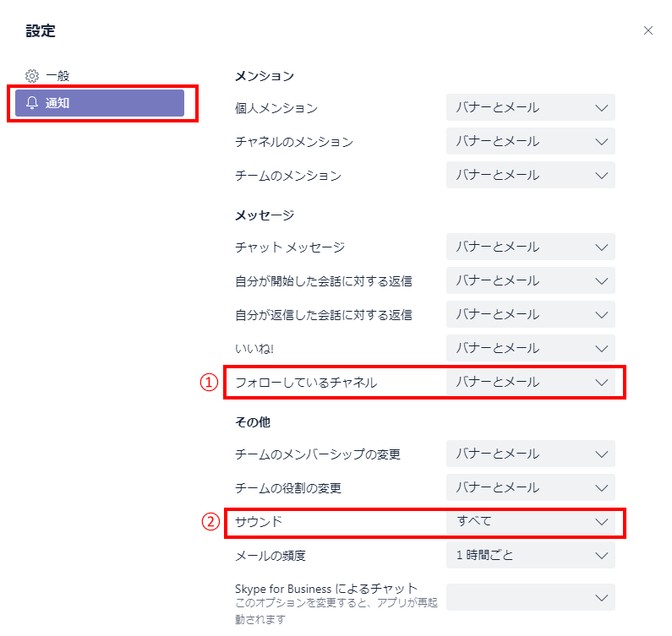Open the 個人メンション notification dropdown

(530, 107)
